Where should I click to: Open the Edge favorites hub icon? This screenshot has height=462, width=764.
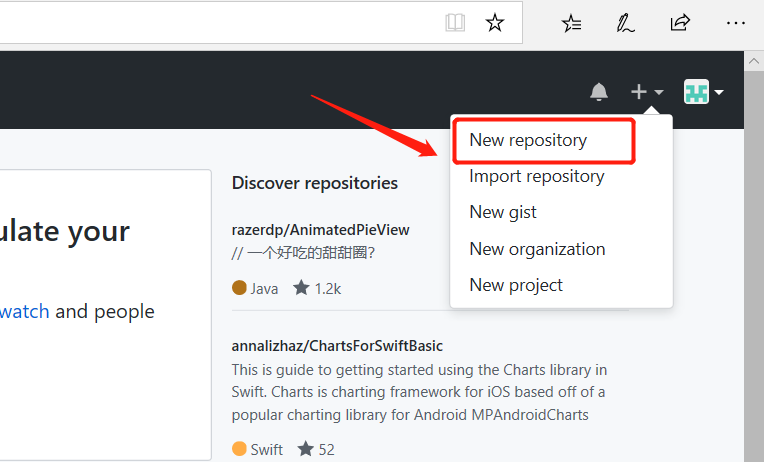pyautogui.click(x=571, y=22)
